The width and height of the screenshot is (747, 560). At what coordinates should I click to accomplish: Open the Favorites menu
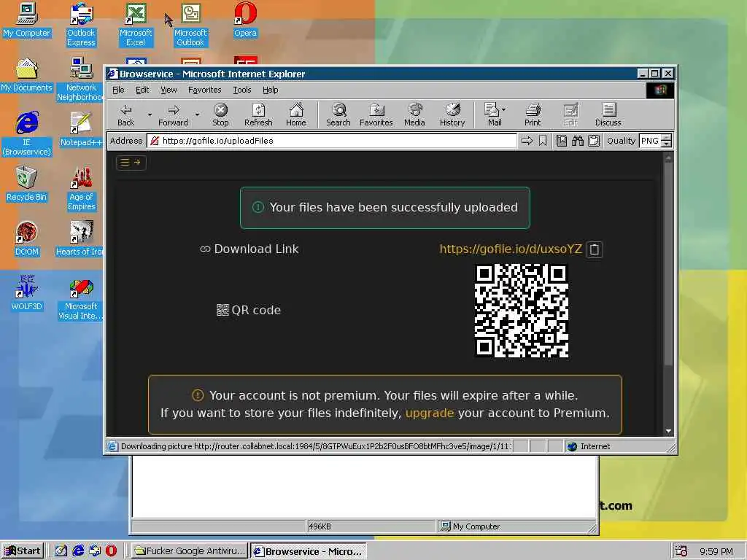204,90
